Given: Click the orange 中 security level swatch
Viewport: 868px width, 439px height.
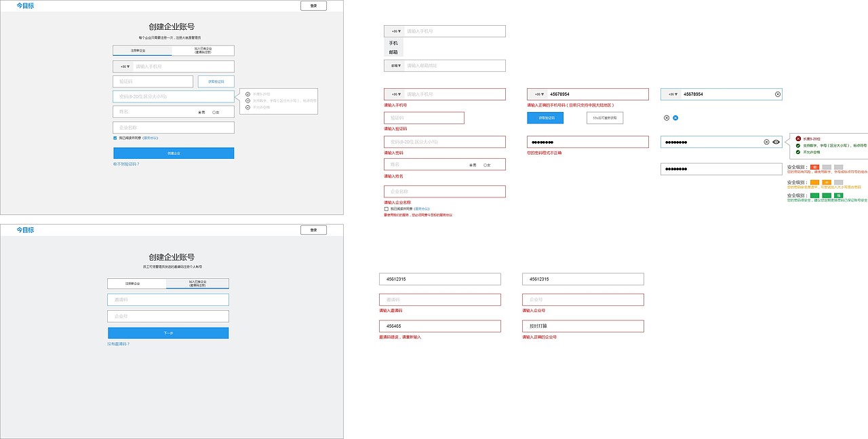Looking at the screenshot, I should coord(827,182).
